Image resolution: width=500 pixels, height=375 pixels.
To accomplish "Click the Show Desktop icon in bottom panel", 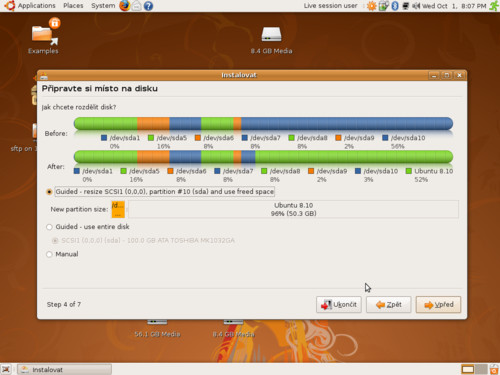I will point(6,369).
